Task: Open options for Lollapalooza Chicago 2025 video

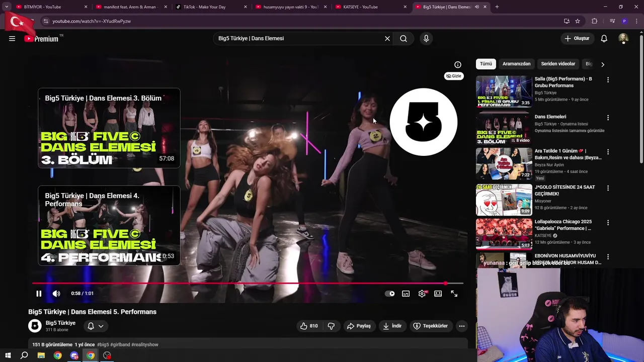Action: point(608,222)
